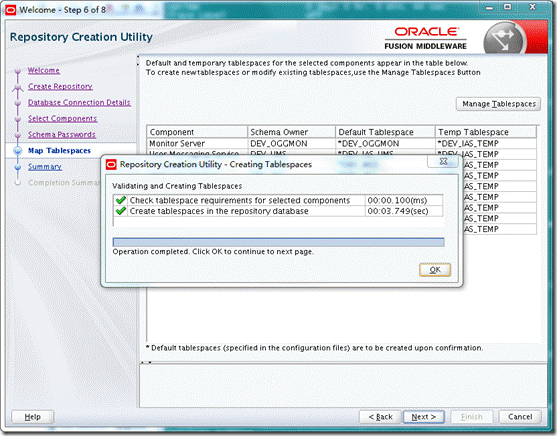Cancel the Repository Creation Utility wizard

tap(520, 417)
